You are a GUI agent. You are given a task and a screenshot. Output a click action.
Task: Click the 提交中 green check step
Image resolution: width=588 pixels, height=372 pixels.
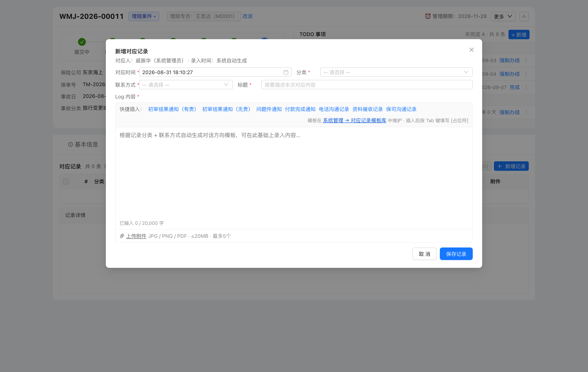pos(82,42)
